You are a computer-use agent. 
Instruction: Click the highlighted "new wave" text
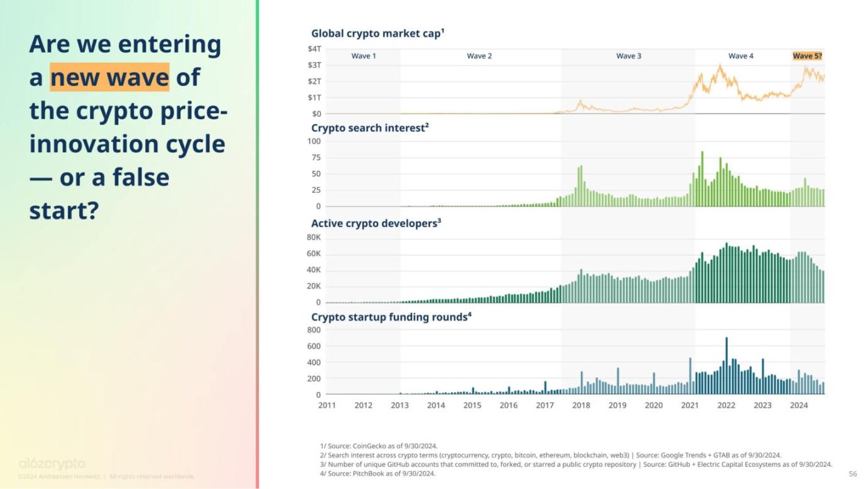(x=109, y=77)
